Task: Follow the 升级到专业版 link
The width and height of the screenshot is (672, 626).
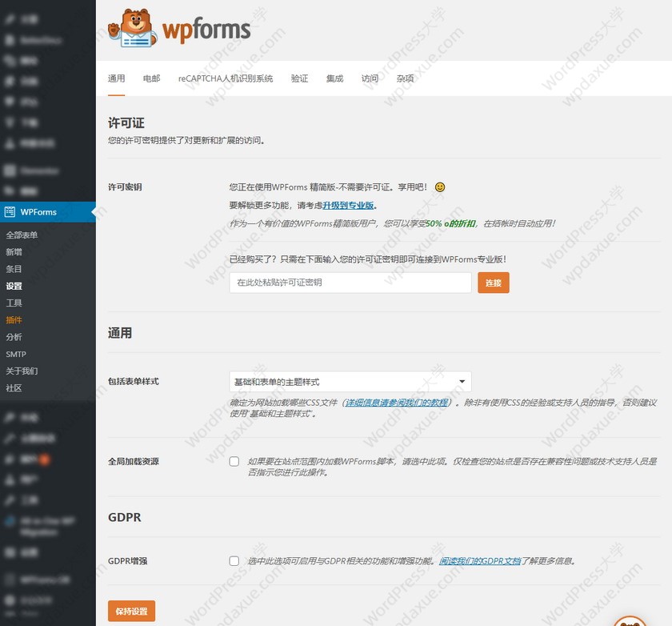Action: point(348,206)
